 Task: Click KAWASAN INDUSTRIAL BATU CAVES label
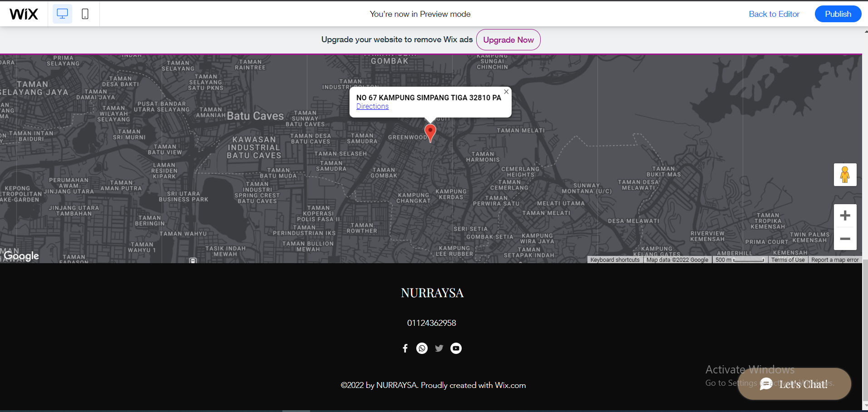tap(254, 147)
